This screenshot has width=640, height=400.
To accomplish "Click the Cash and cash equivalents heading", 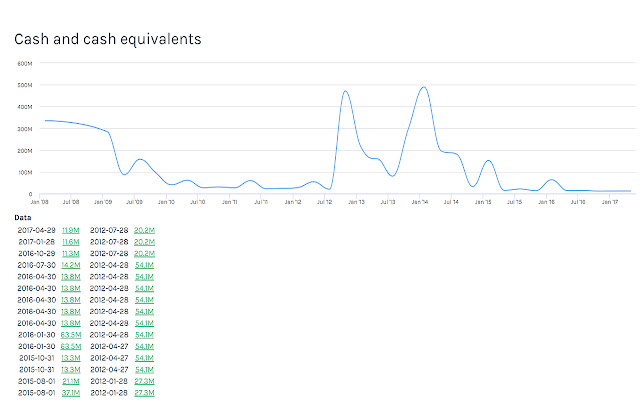I will pos(108,39).
